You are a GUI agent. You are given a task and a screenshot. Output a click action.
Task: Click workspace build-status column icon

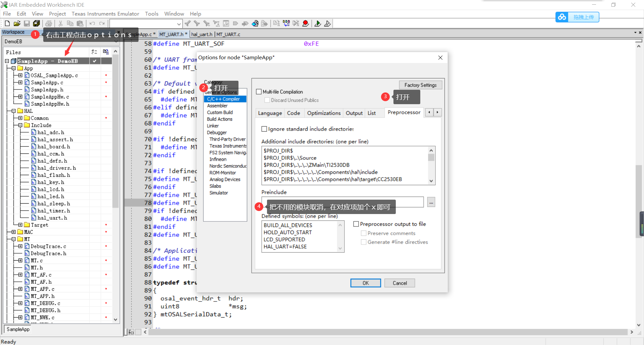(x=106, y=52)
